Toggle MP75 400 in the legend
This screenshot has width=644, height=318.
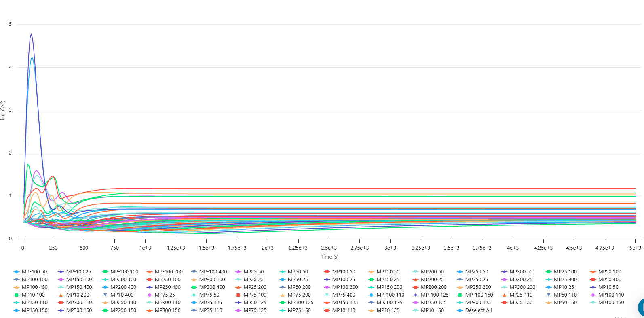[x=343, y=295]
